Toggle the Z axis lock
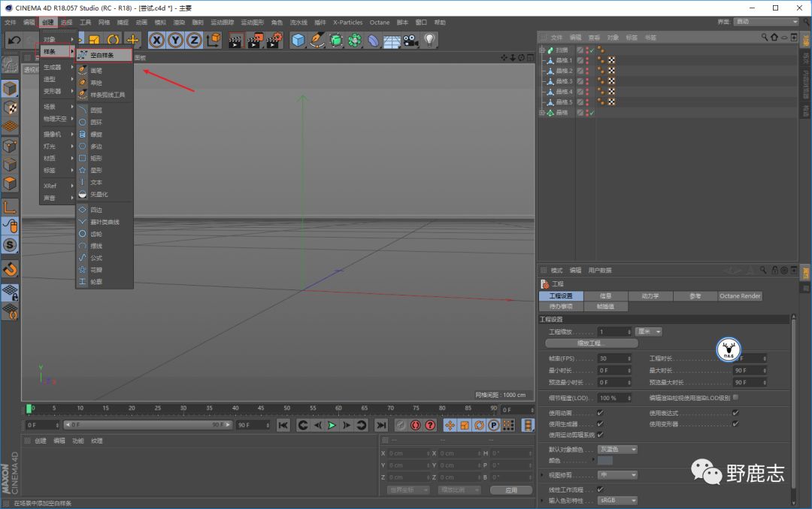Viewport: 812px width, 509px height. [x=194, y=40]
